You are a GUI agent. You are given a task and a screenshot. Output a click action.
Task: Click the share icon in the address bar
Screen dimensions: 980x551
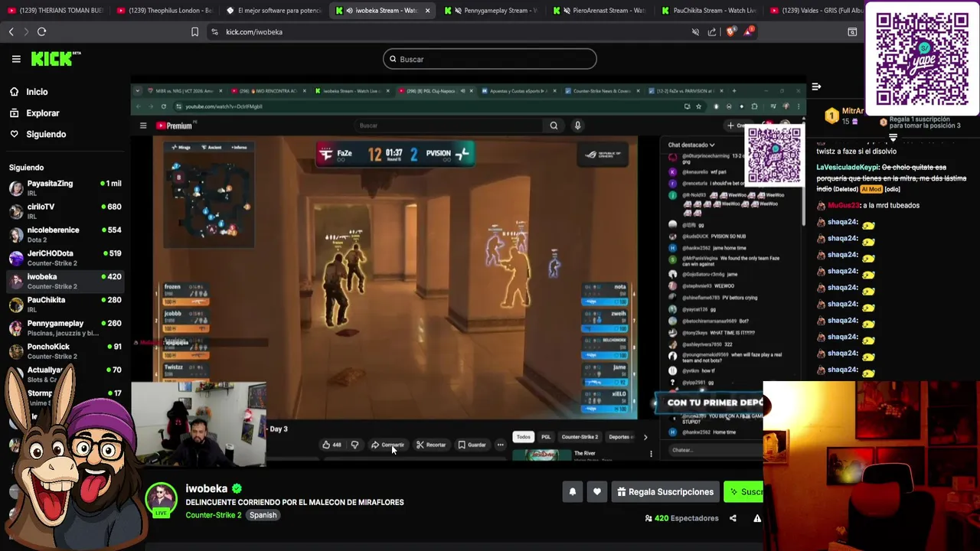tap(712, 31)
